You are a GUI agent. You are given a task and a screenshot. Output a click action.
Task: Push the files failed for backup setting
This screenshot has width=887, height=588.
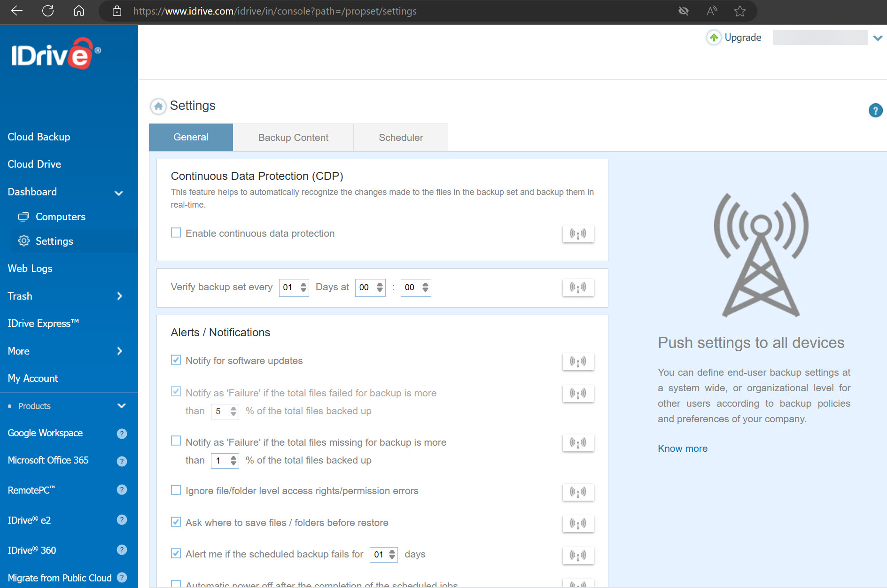point(578,393)
